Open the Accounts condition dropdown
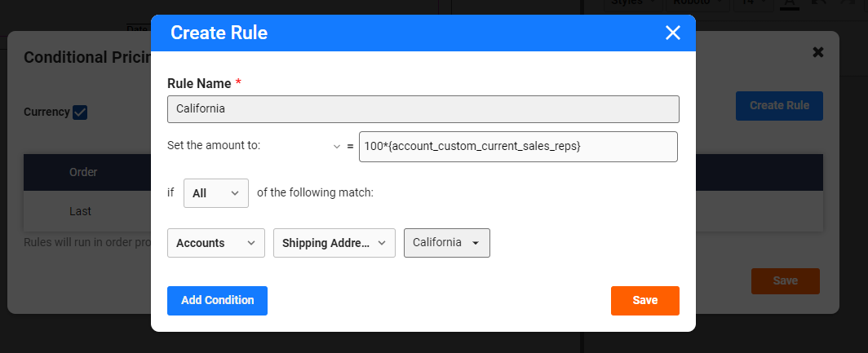 tap(216, 243)
